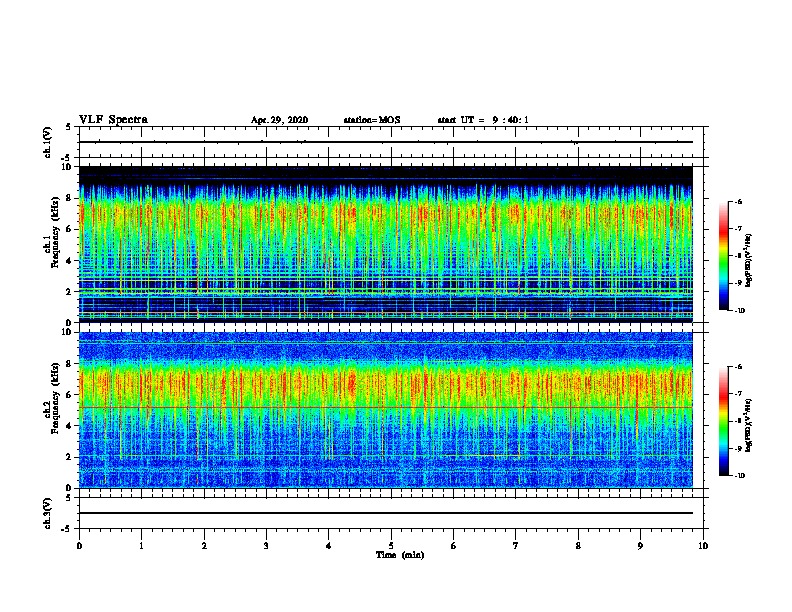Click the "station=MOS" header label
This screenshot has height=612, width=792.
tap(372, 120)
